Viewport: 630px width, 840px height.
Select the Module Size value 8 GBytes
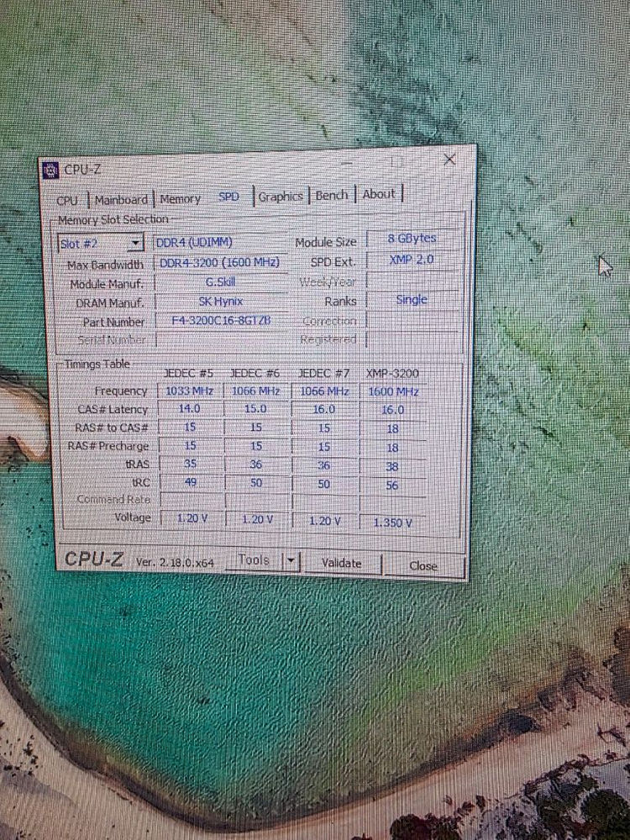[x=412, y=239]
